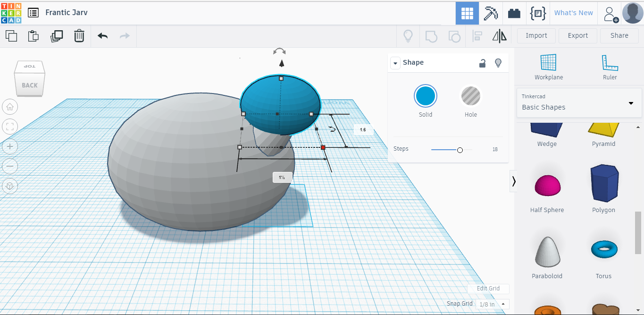Click the Home view icon

click(10, 107)
